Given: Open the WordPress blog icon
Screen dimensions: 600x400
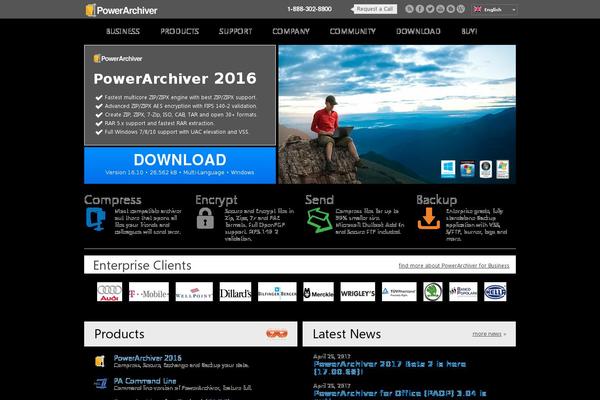Looking at the screenshot, I should 461,9.
